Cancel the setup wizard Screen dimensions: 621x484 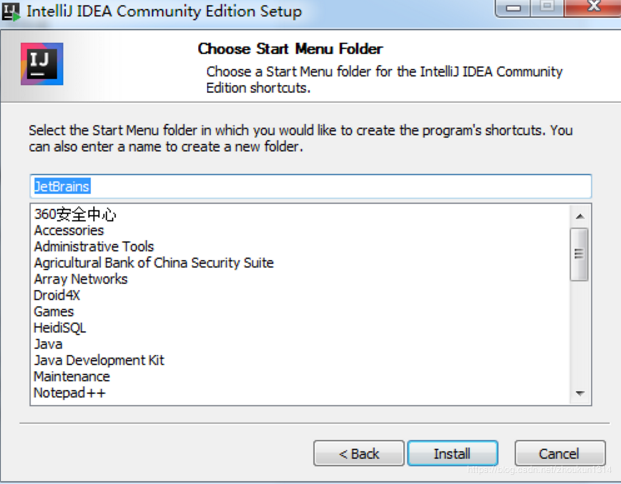coord(559,453)
